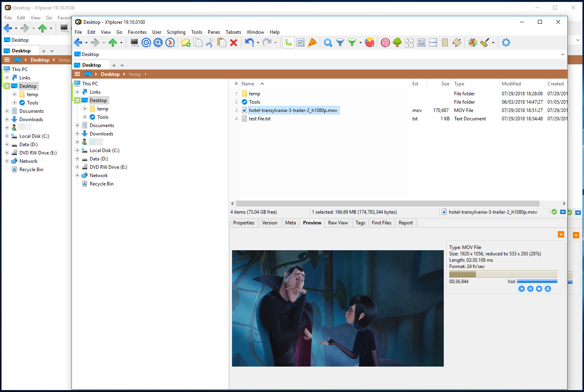The height and width of the screenshot is (392, 584).
Task: Click the green Mini Tree icon
Action: pyautogui.click(x=397, y=42)
